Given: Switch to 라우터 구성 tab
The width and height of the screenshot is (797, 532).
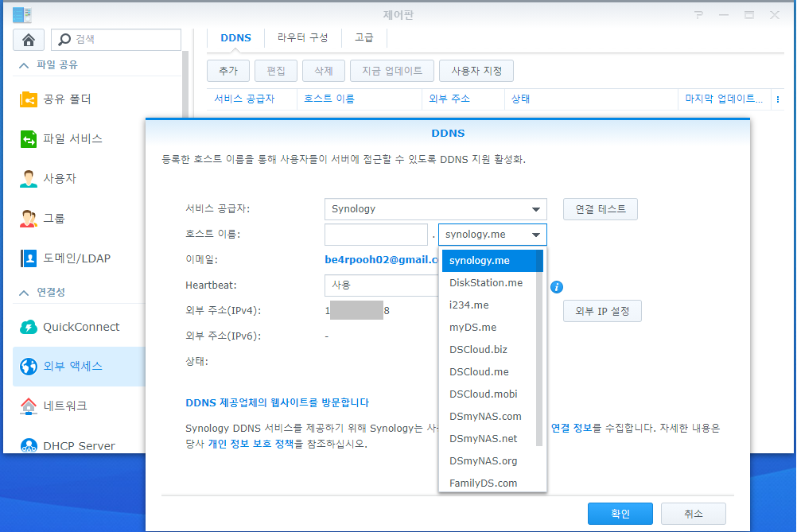Looking at the screenshot, I should [x=302, y=37].
